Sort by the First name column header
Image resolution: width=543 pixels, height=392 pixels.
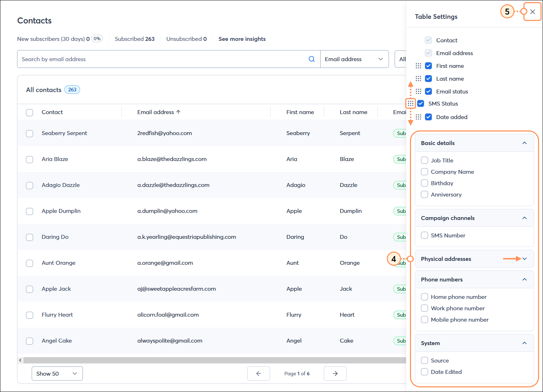(300, 112)
